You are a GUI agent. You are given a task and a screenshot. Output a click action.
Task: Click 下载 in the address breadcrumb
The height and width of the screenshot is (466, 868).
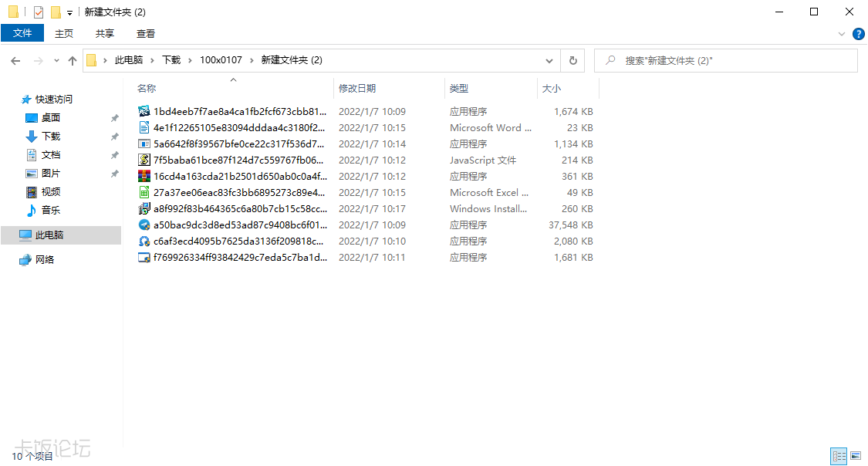coord(171,60)
